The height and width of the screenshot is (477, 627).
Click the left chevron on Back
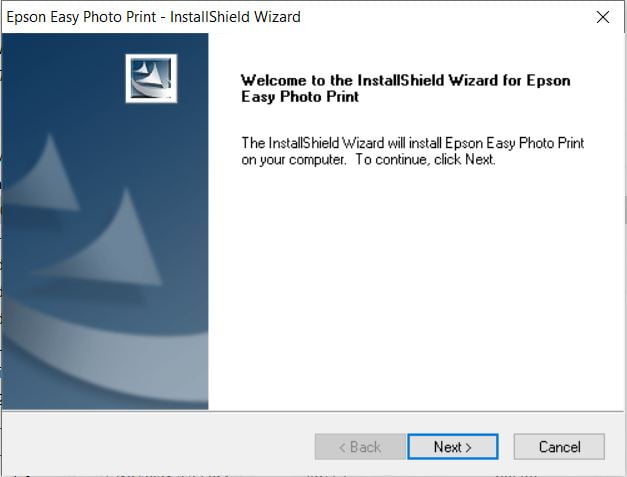coord(342,447)
